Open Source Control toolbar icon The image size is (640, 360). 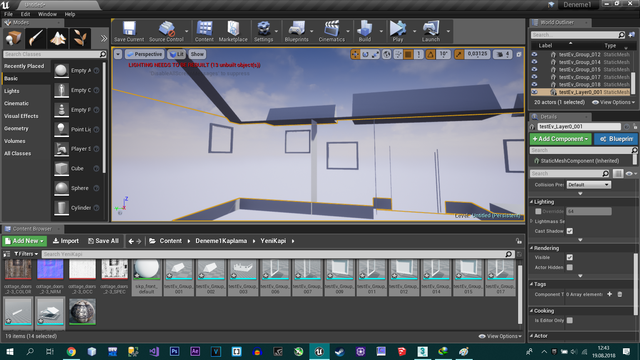pyautogui.click(x=166, y=31)
